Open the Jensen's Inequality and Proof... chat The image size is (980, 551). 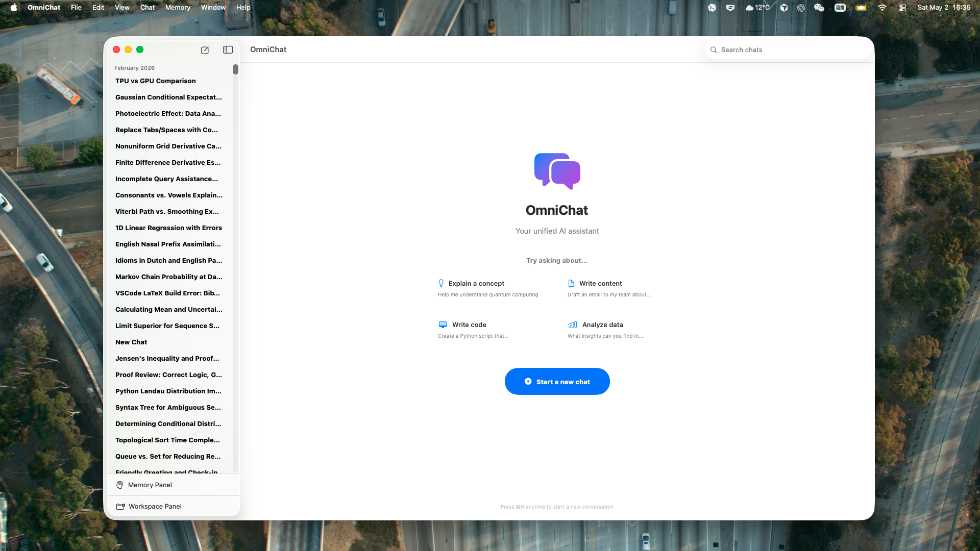(x=170, y=359)
